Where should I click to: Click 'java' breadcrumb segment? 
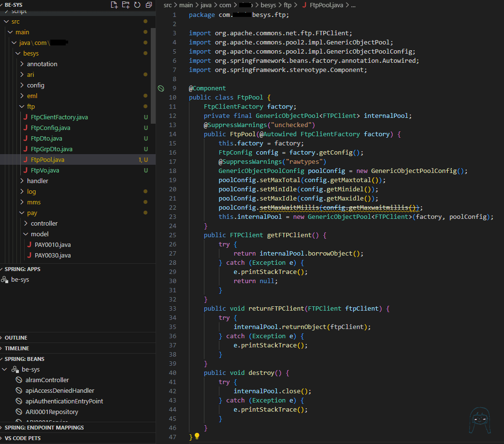click(206, 5)
